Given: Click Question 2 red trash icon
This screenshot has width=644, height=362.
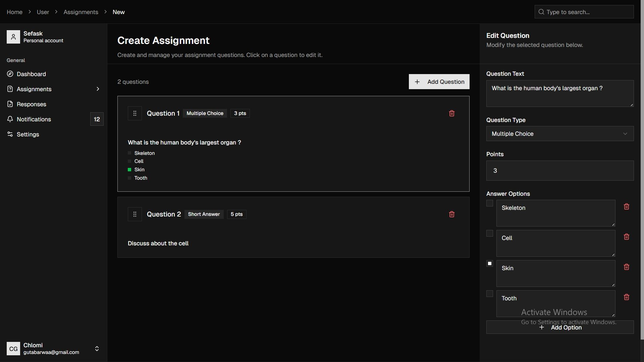Looking at the screenshot, I should pyautogui.click(x=451, y=214).
